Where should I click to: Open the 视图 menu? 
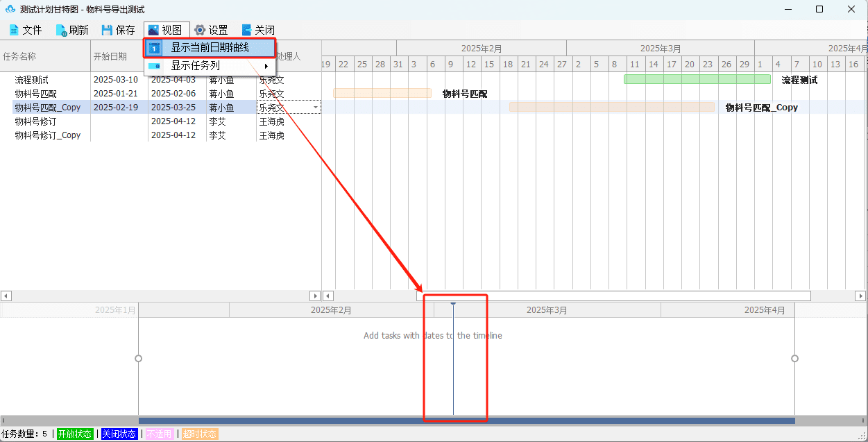coord(167,30)
